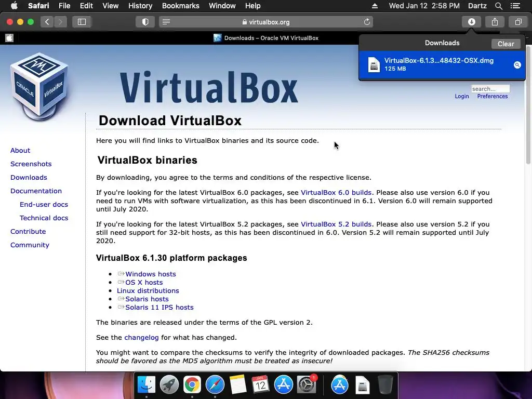Click the Windows hosts link
This screenshot has width=532, height=399.
click(151, 274)
